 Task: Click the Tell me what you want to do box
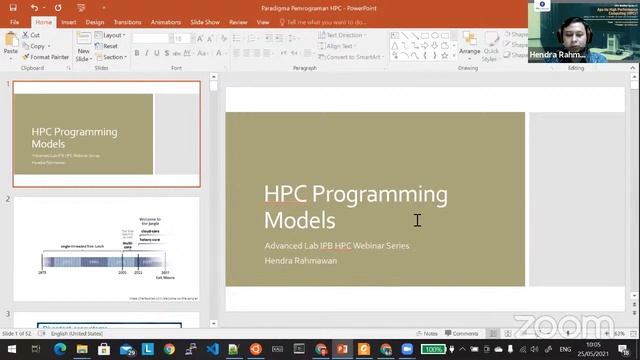322,22
